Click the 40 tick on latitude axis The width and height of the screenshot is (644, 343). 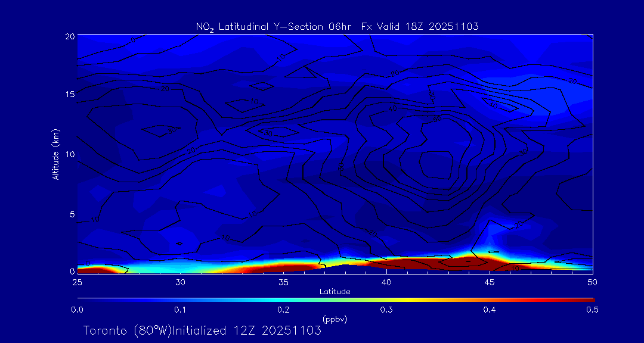386,281
